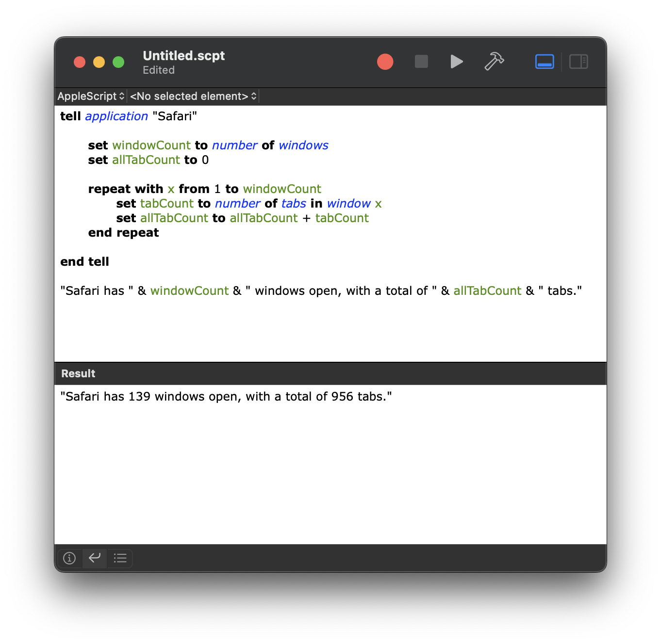Image resolution: width=661 pixels, height=644 pixels.
Task: Click the "Safari has " & windowCount string line
Action: click(x=321, y=291)
